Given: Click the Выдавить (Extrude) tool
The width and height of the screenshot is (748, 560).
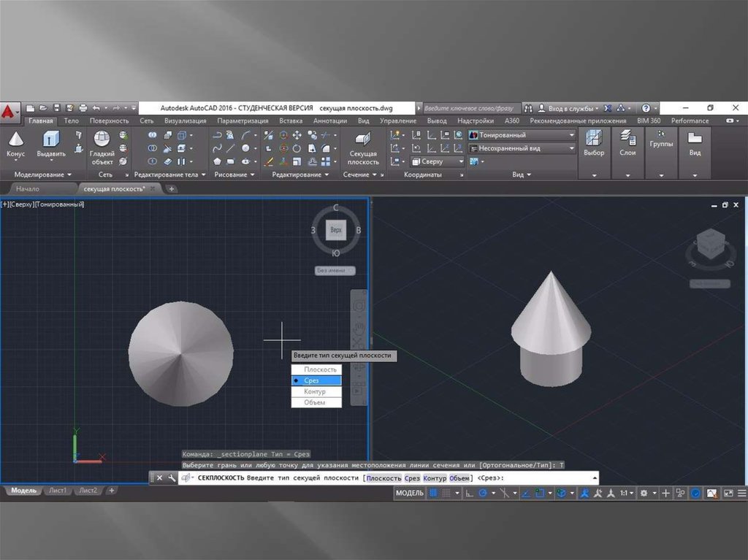Looking at the screenshot, I should point(51,144).
